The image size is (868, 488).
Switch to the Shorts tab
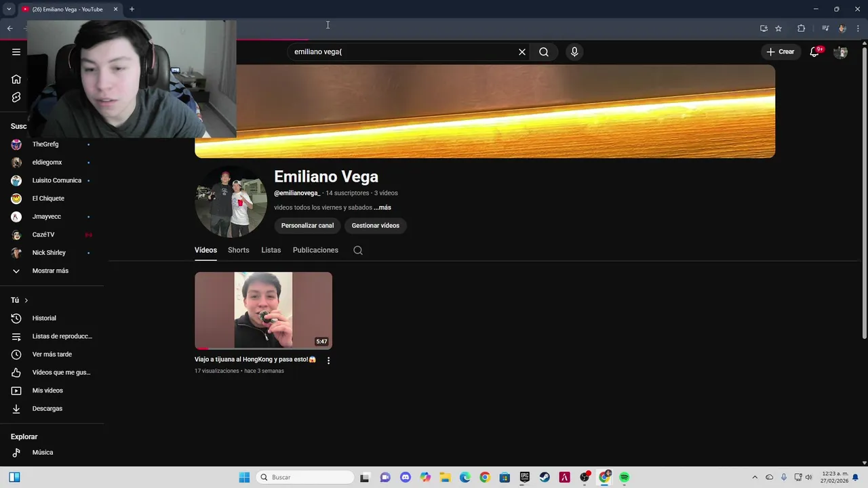239,250
